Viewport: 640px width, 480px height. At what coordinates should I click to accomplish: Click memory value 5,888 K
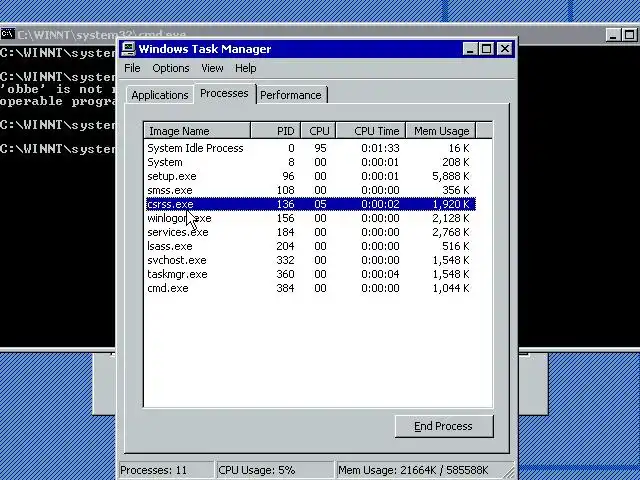click(x=451, y=176)
